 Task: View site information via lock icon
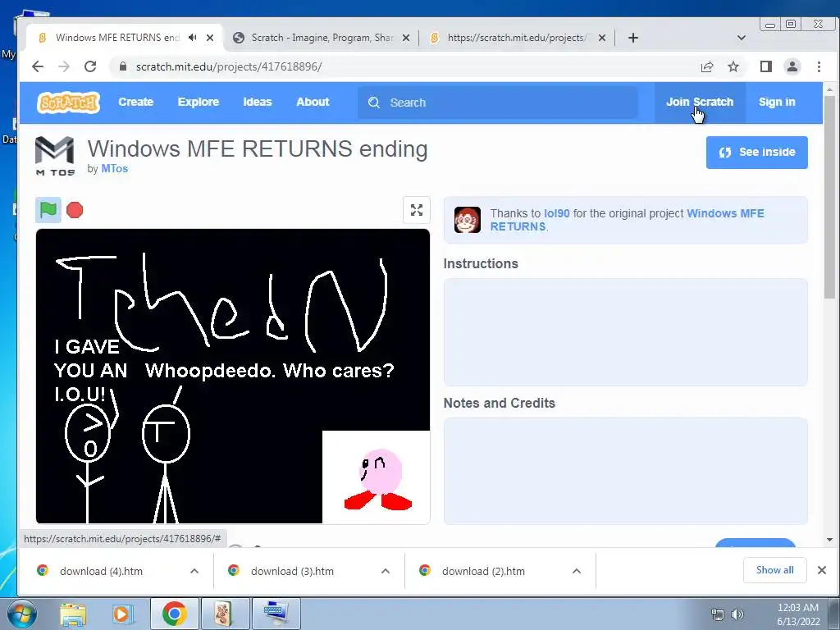pyautogui.click(x=123, y=66)
